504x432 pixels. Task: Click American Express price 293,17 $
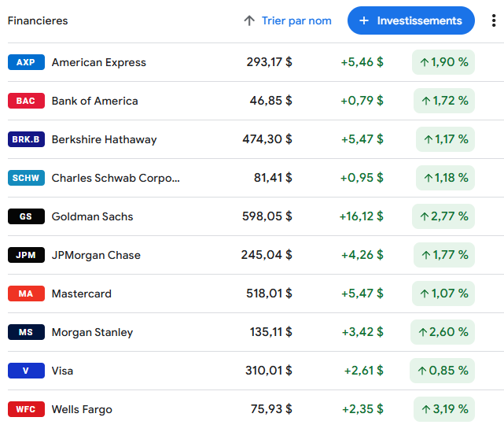pos(270,61)
